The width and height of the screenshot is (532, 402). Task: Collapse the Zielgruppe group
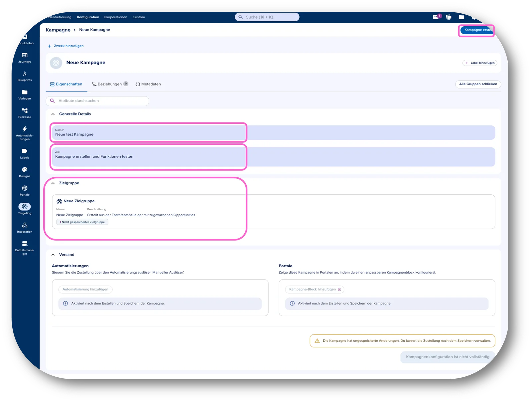pos(53,183)
